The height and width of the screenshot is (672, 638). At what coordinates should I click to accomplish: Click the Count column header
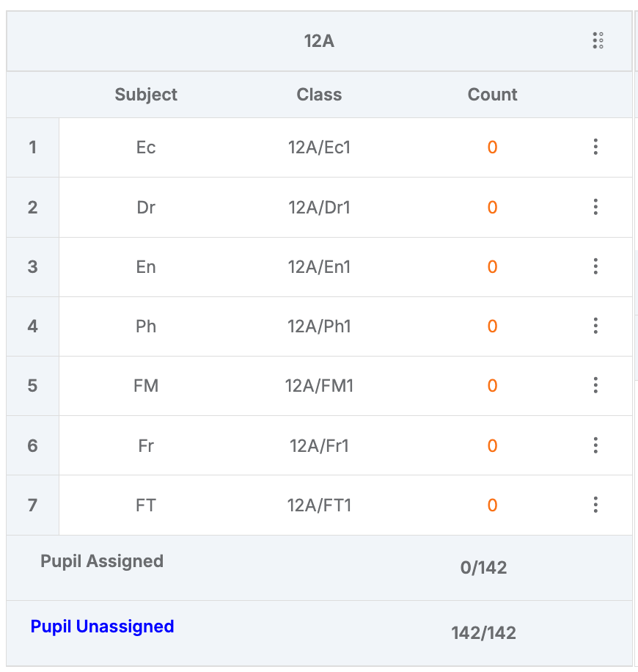pyautogui.click(x=492, y=95)
